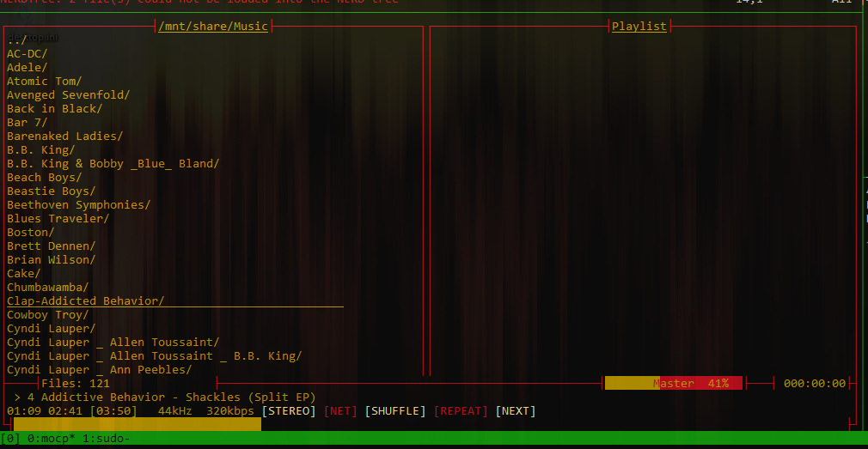Image resolution: width=868 pixels, height=449 pixels.
Task: Open the Beastie Boys/ folder
Action: pyautogui.click(x=51, y=191)
